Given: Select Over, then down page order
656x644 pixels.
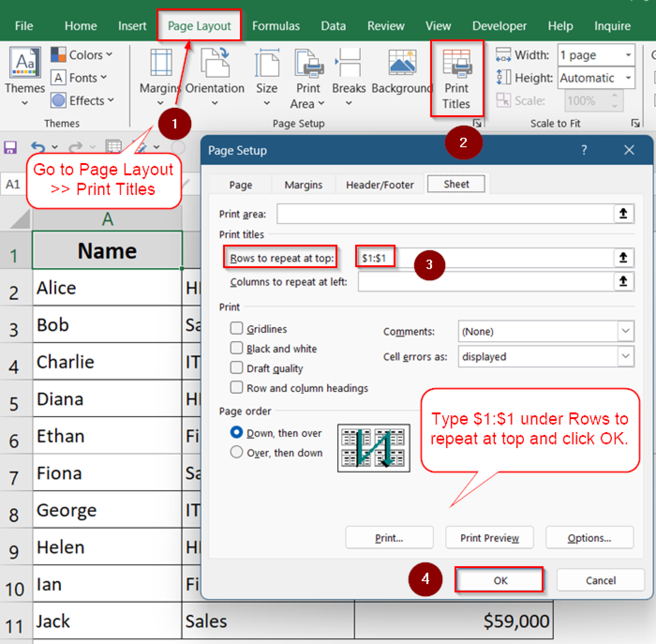Looking at the screenshot, I should pos(236,452).
